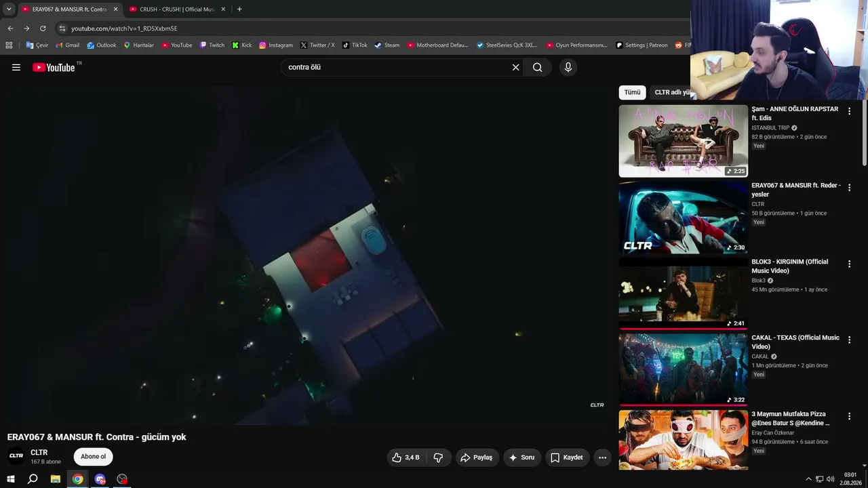
Task: Go to the YouTube home logo
Action: [54, 67]
